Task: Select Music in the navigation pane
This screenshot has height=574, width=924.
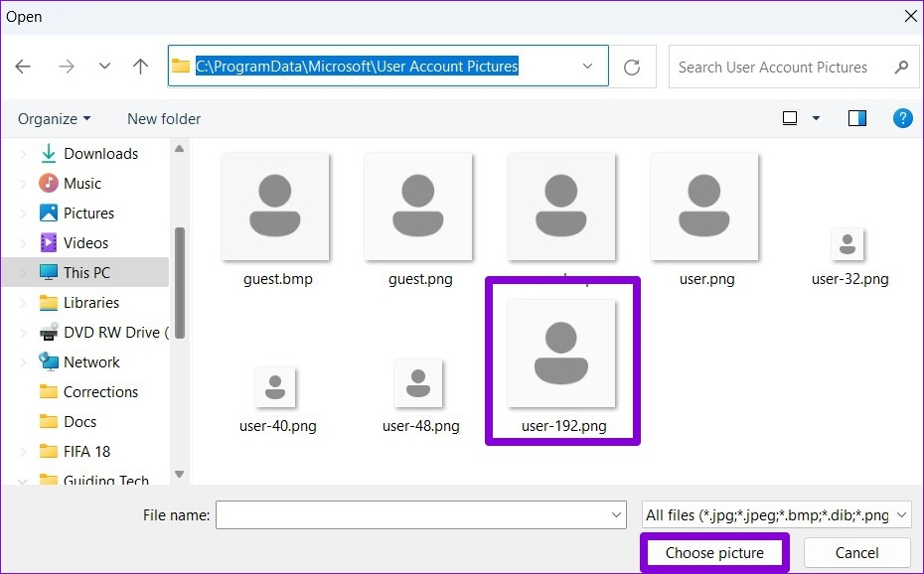Action: [82, 183]
